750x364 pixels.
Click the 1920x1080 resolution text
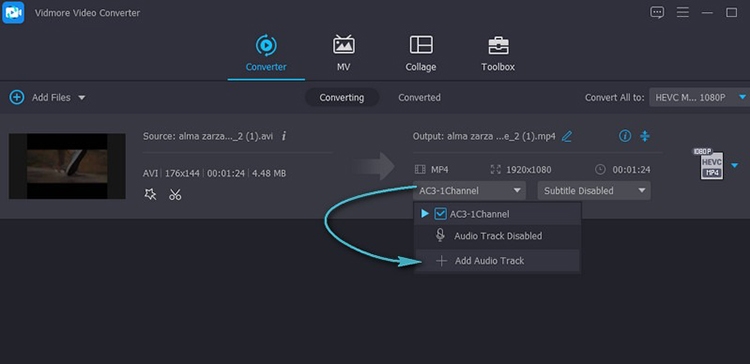529,170
